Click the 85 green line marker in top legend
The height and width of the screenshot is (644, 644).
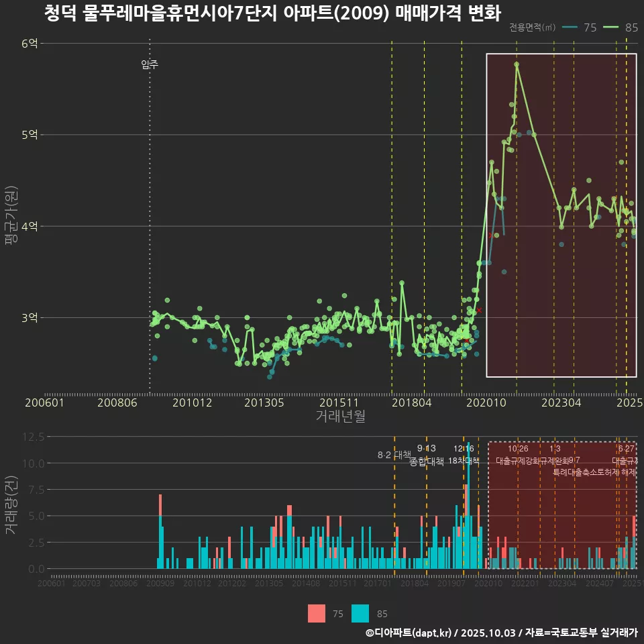click(x=611, y=28)
